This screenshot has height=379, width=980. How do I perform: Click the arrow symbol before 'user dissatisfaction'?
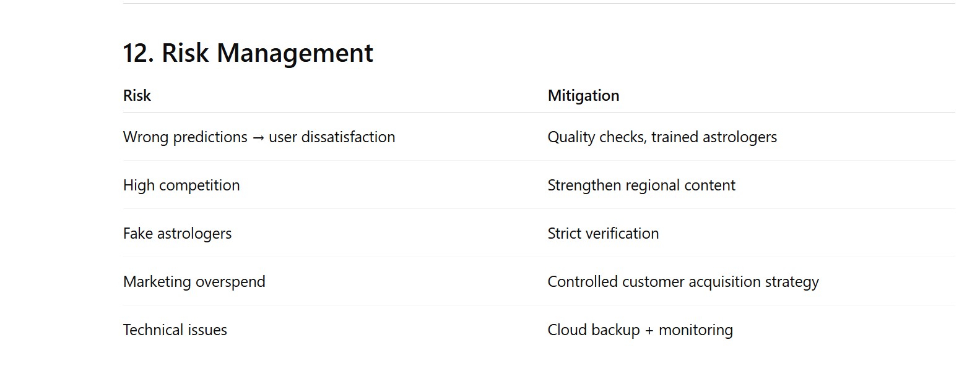point(258,138)
